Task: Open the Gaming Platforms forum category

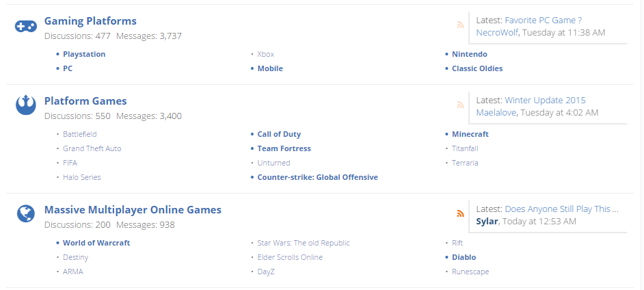Action: point(90,21)
